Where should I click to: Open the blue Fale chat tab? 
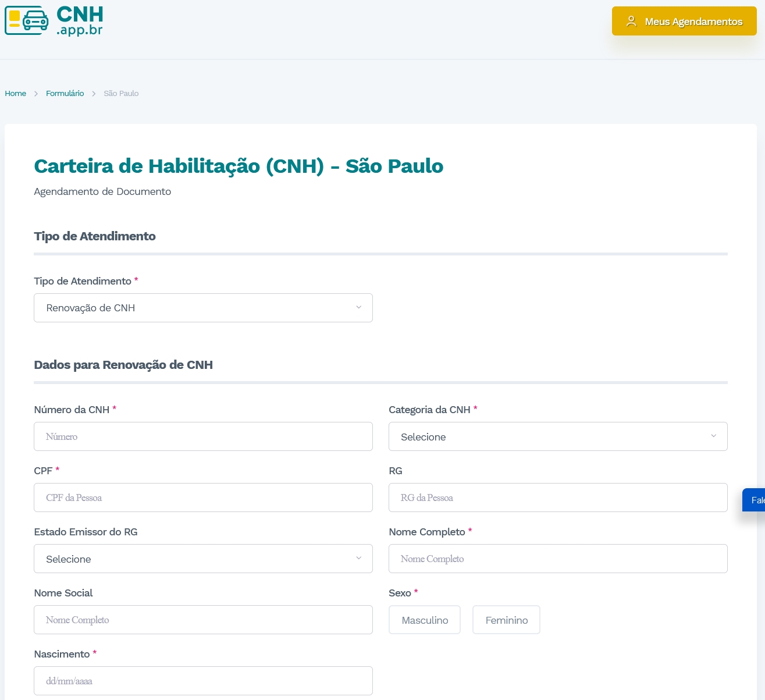click(754, 500)
